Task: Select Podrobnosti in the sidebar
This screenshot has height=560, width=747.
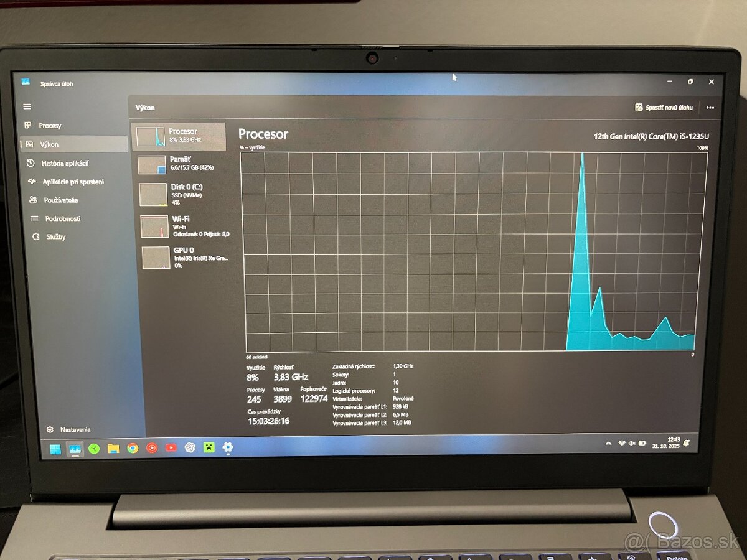Action: point(62,218)
